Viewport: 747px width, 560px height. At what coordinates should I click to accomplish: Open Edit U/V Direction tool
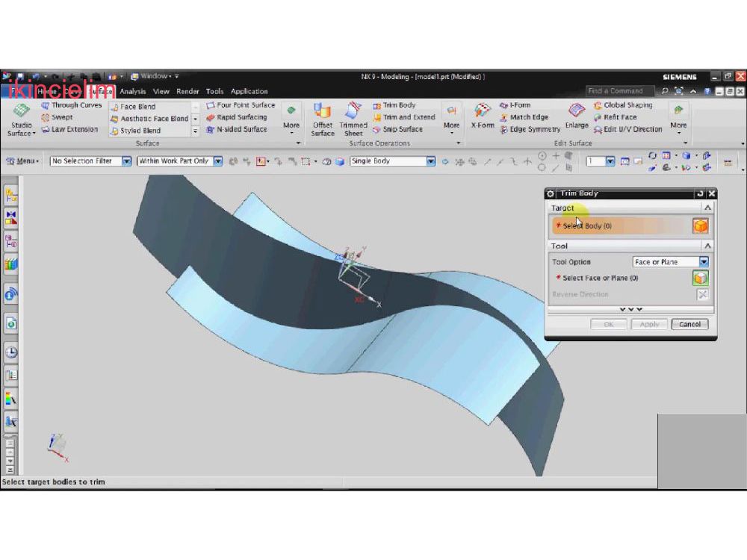(628, 129)
